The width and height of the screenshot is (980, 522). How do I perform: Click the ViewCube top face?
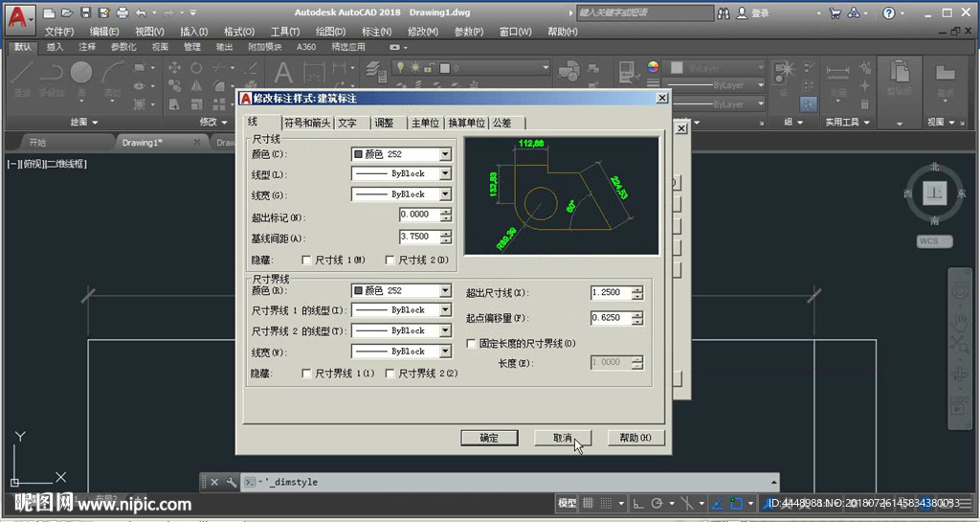(x=935, y=193)
